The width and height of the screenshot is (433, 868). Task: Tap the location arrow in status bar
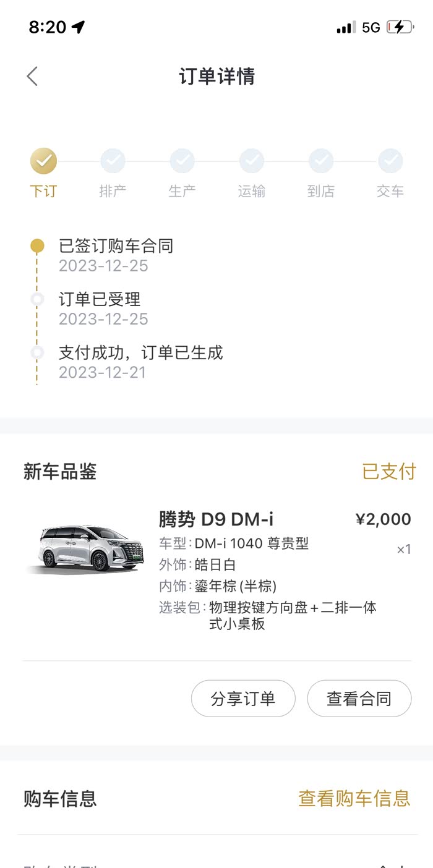pos(79,27)
